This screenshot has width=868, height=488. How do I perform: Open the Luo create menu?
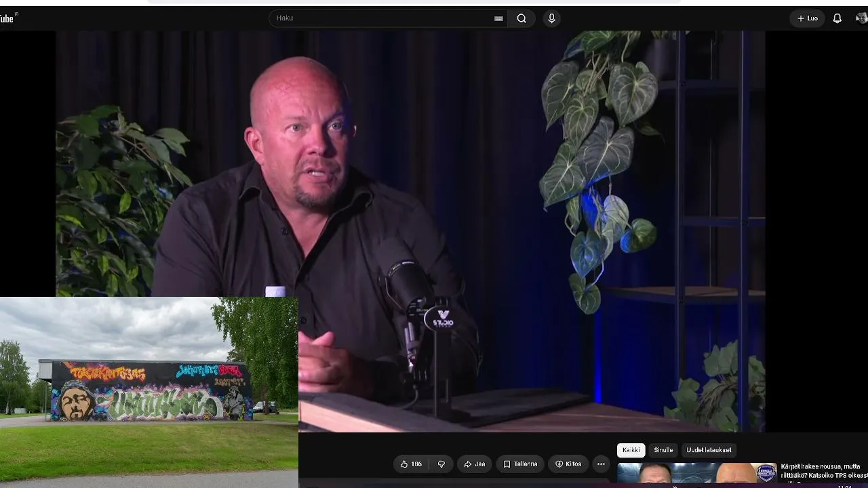click(807, 18)
